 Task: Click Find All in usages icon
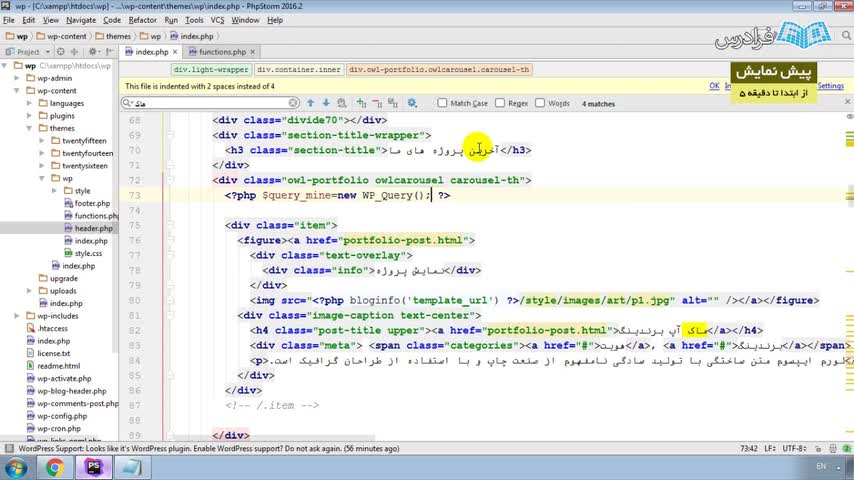341,103
